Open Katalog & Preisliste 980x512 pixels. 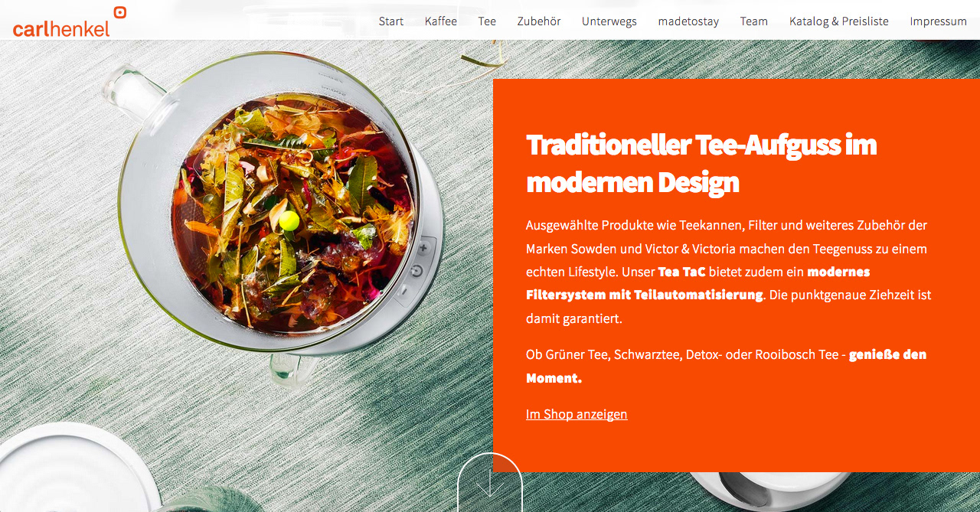point(839,21)
